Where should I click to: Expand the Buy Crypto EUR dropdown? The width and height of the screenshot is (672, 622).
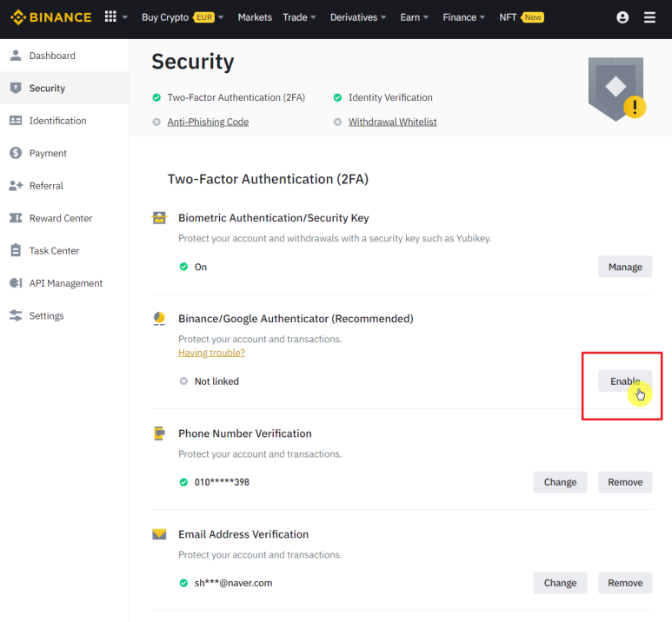click(x=183, y=17)
